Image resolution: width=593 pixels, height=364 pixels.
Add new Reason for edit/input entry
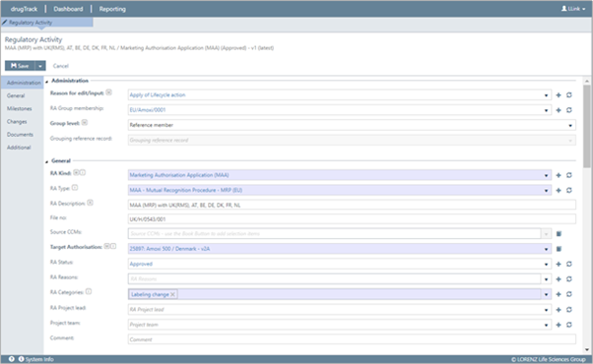tap(559, 95)
